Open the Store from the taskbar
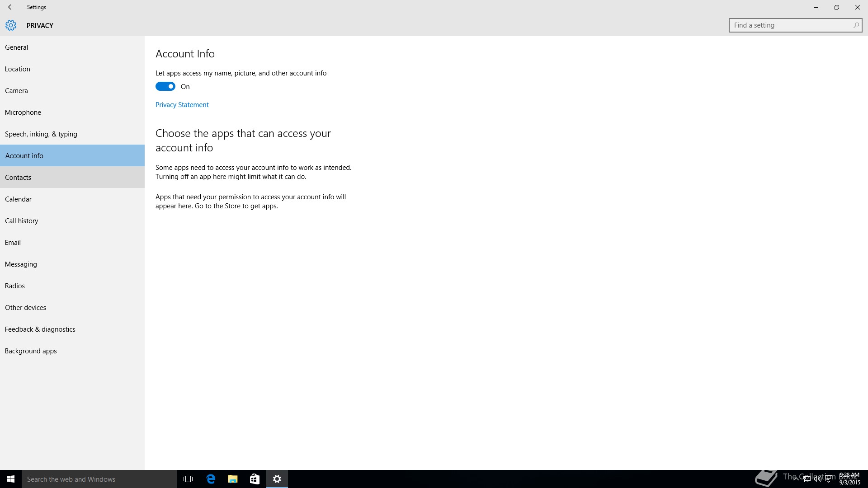This screenshot has width=868, height=488. coord(255,479)
